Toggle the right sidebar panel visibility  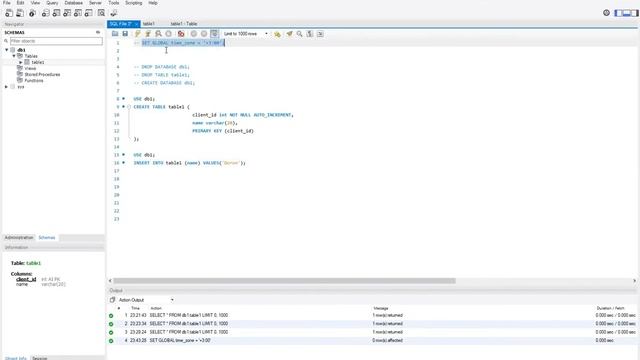(634, 13)
